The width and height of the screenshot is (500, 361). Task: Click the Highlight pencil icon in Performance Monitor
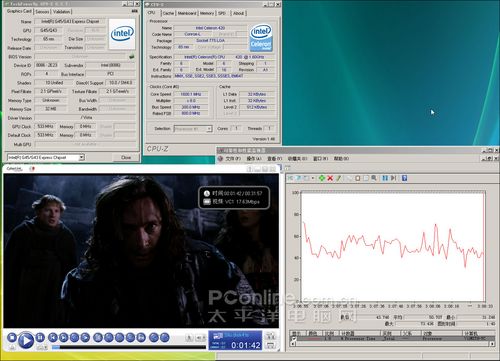coord(338,178)
